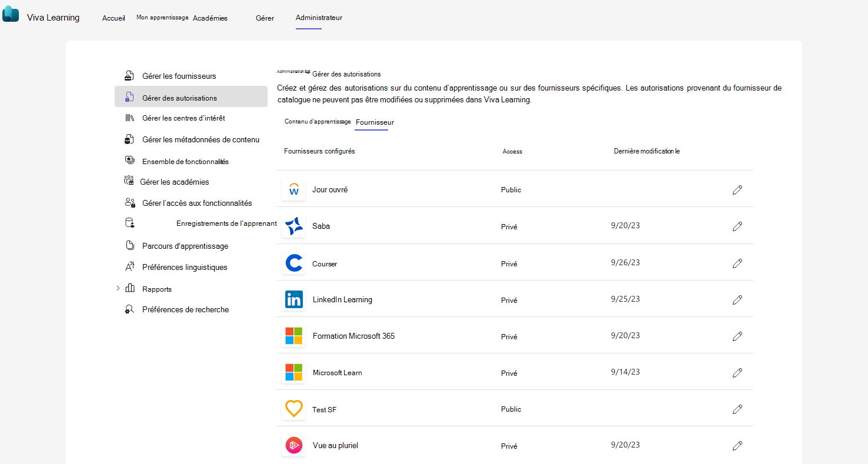Screen dimensions: 868x464
Task: Select the Administrateur tab
Action: pyautogui.click(x=319, y=18)
